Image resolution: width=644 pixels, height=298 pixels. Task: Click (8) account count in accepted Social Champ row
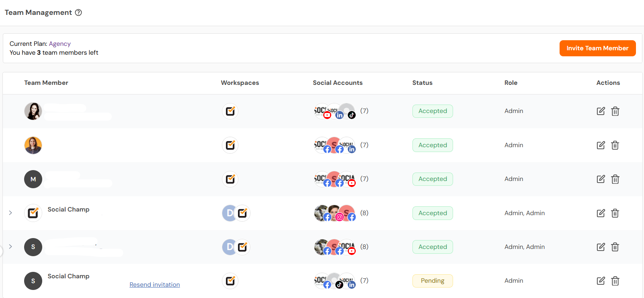pos(364,213)
